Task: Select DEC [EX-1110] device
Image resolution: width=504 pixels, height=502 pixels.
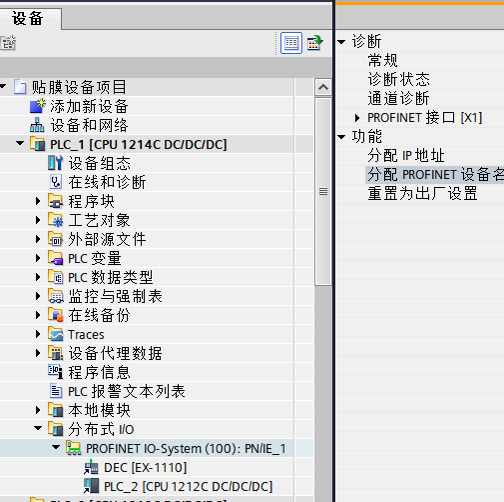Action: [x=145, y=468]
